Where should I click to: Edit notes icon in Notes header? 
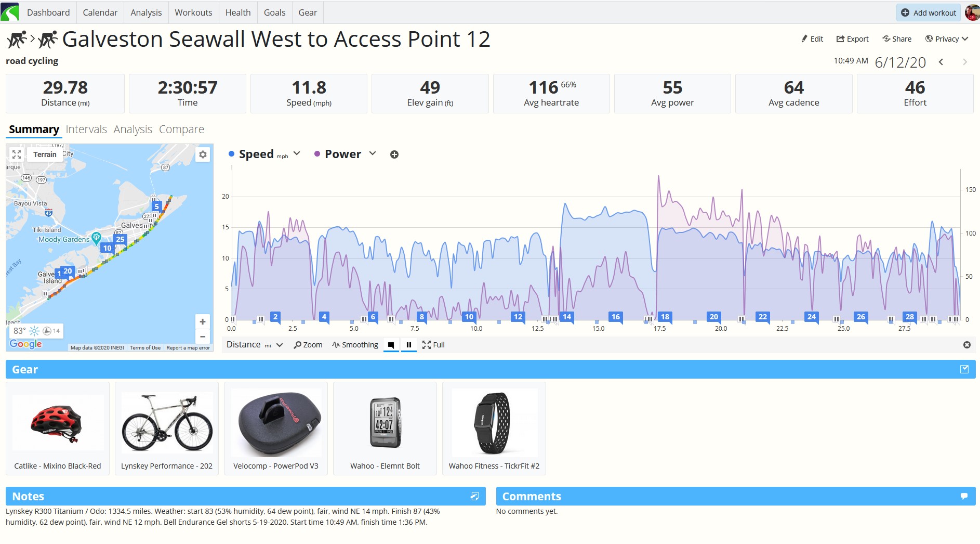(x=474, y=496)
